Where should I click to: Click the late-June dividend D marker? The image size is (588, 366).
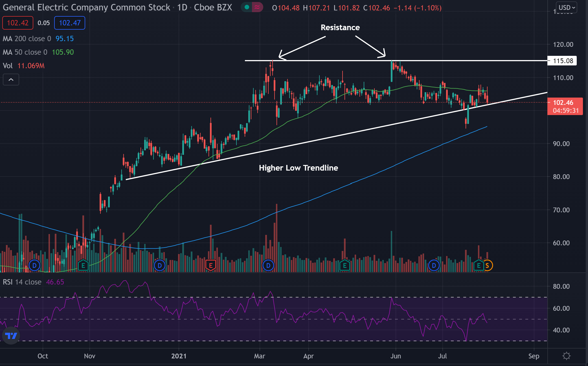pos(434,265)
